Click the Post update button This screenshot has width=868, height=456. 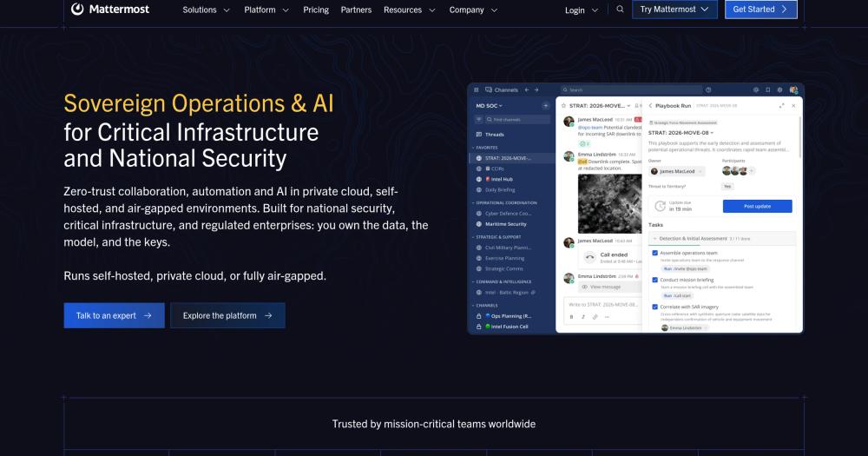[757, 206]
